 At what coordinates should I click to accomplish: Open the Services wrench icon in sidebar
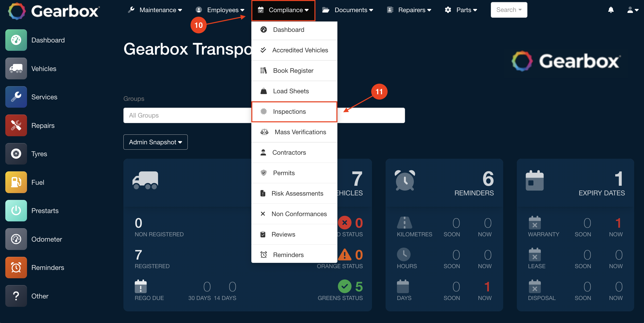coord(16,97)
